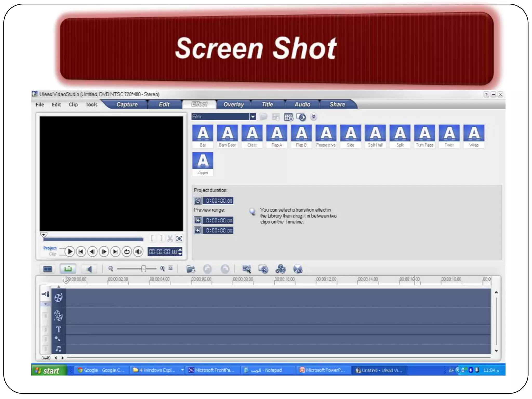Click the Mark-out bracket button
532x399 pixels.
[161, 238]
